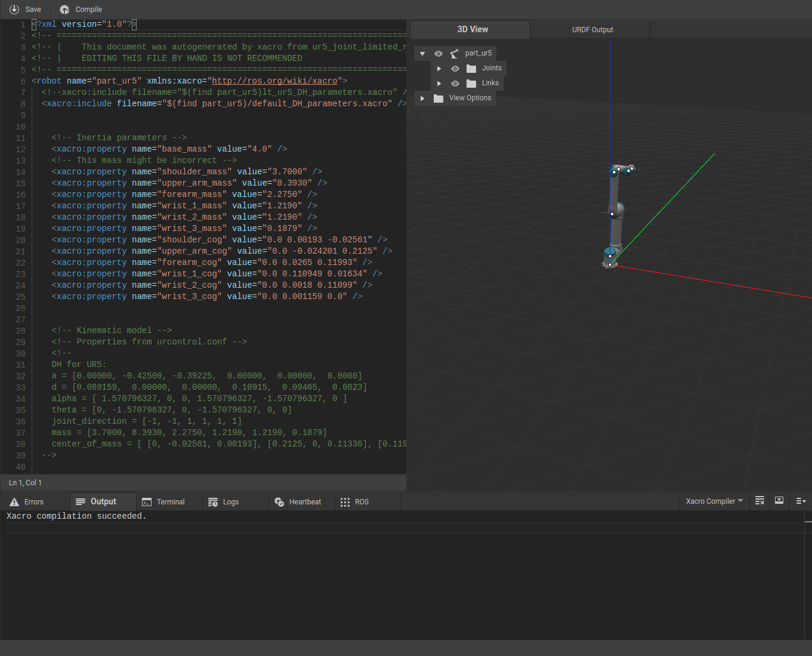Click "Xacro compilation succeeded." message
This screenshot has width=812, height=656.
tap(76, 516)
